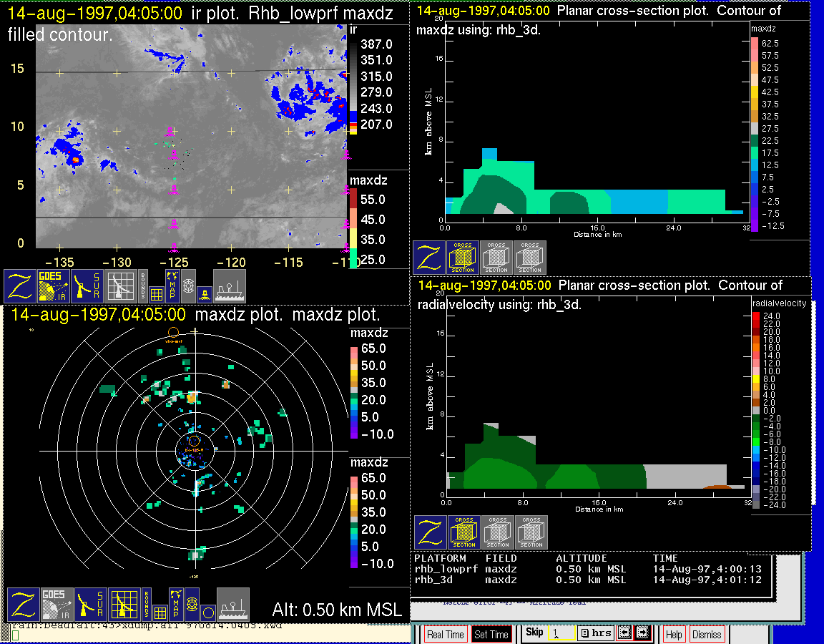Click the ship platform icon in top panel
The image size is (824, 644).
[x=230, y=286]
